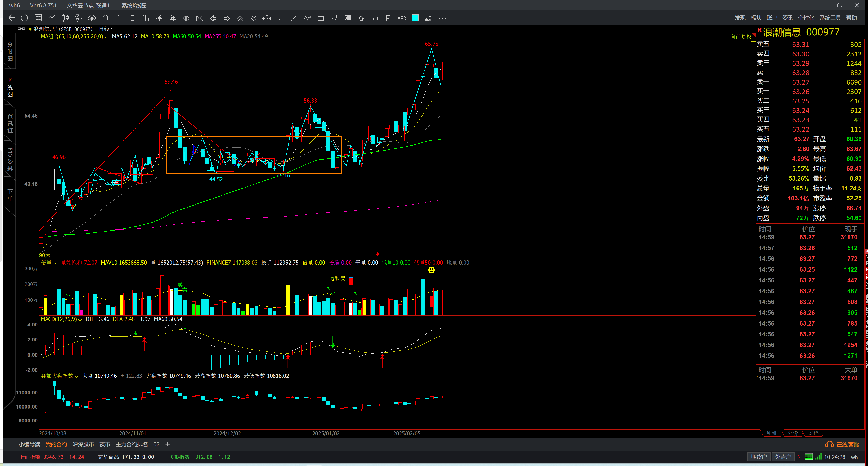The height and width of the screenshot is (466, 868).
Task: Open 在线客服 online support
Action: tap(842, 444)
